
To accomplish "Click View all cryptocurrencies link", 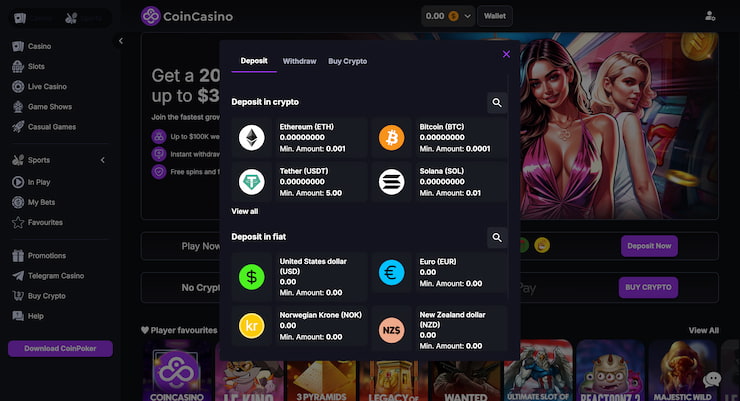I will [x=244, y=211].
